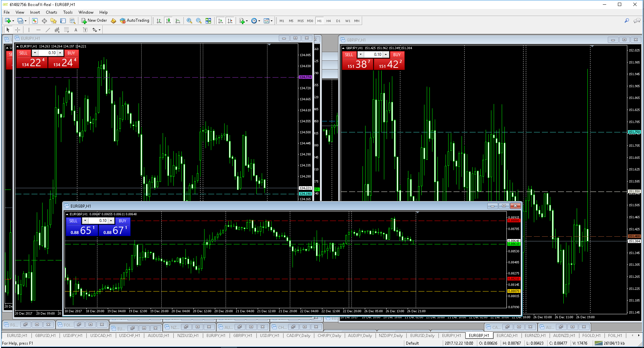Toggle chart shift icon
Image resolution: width=644 pixels, height=348 pixels.
pos(230,21)
